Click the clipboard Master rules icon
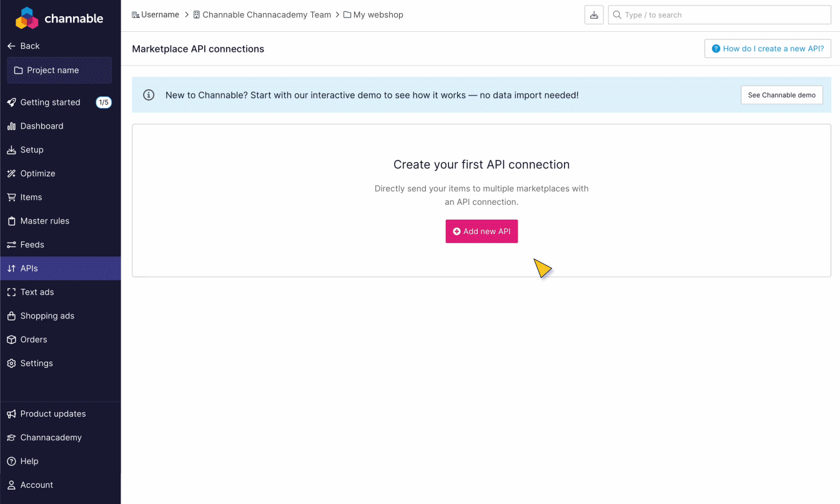 [x=11, y=221]
